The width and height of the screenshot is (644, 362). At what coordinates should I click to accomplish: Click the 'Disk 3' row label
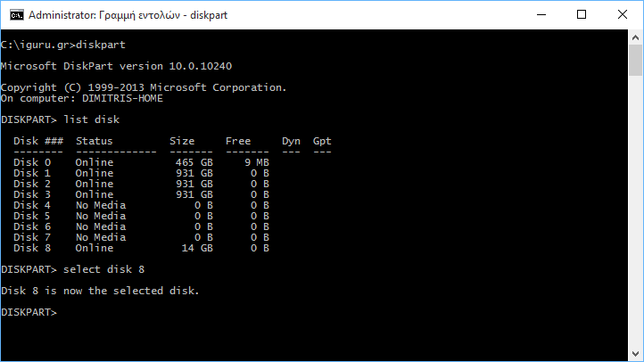32,194
